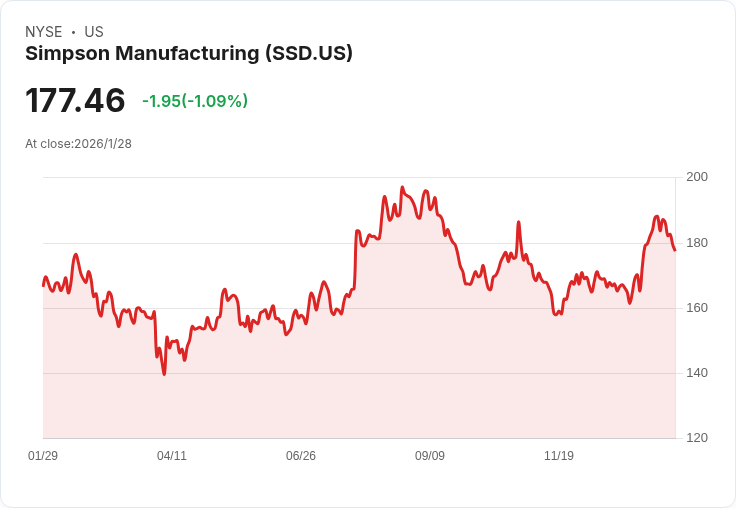Click the chart's highest peak near 200

point(402,187)
